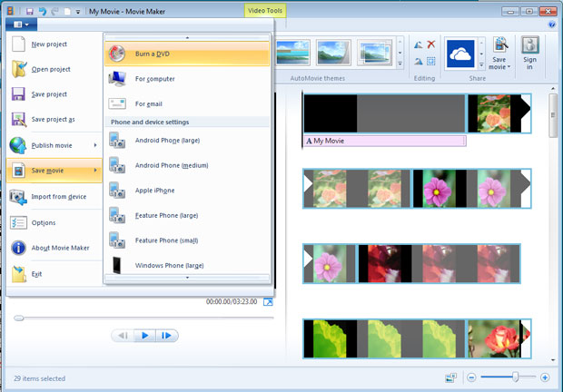This screenshot has width=563, height=392.
Task: Click Import from device
Action: (54, 197)
